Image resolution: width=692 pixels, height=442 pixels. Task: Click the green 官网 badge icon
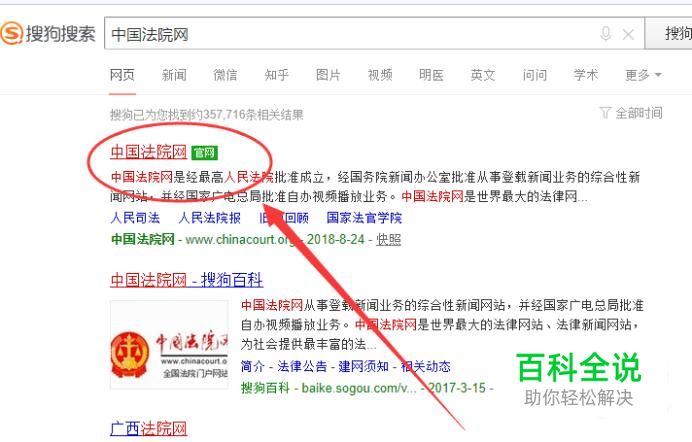(204, 153)
